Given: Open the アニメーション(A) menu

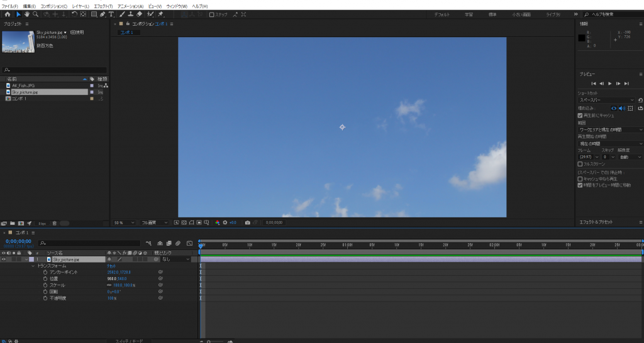Looking at the screenshot, I should (131, 6).
